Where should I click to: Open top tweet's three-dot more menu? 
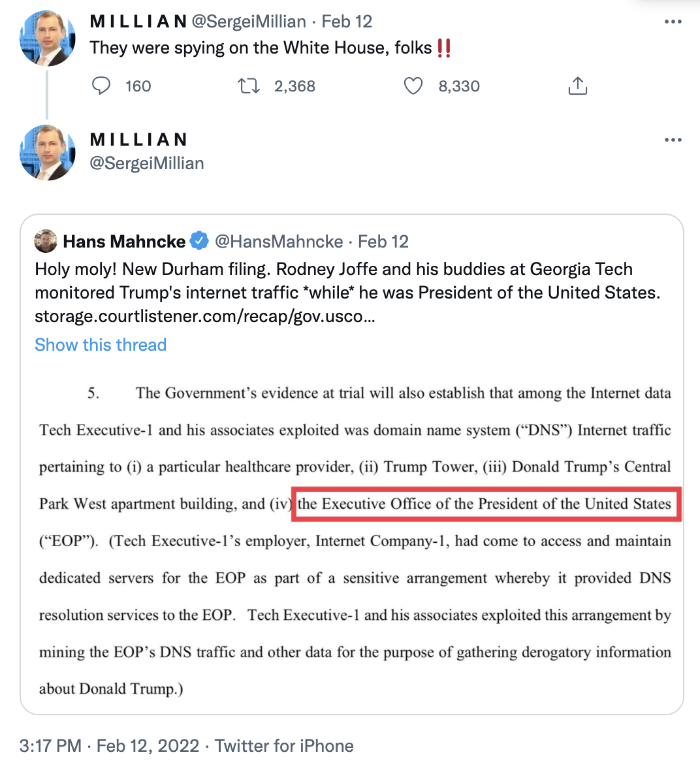pos(673,22)
